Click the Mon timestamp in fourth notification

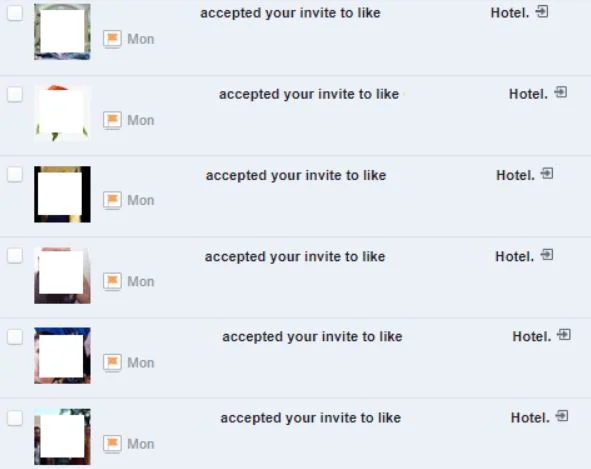141,282
